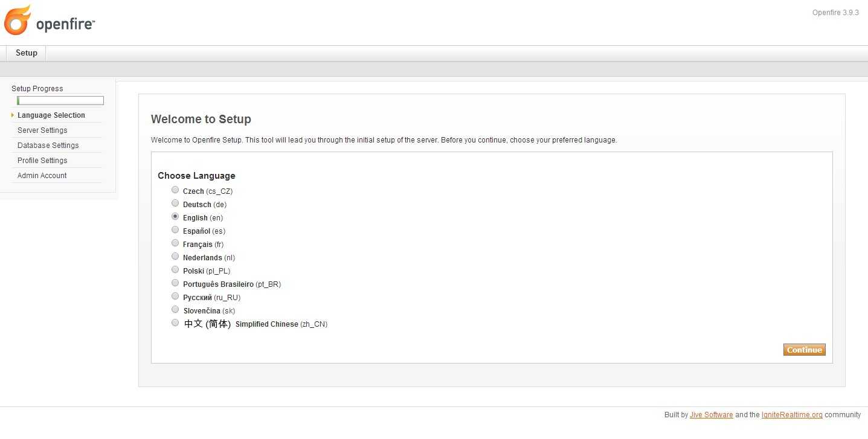
Task: Click the Choose Language heading
Action: 196,176
